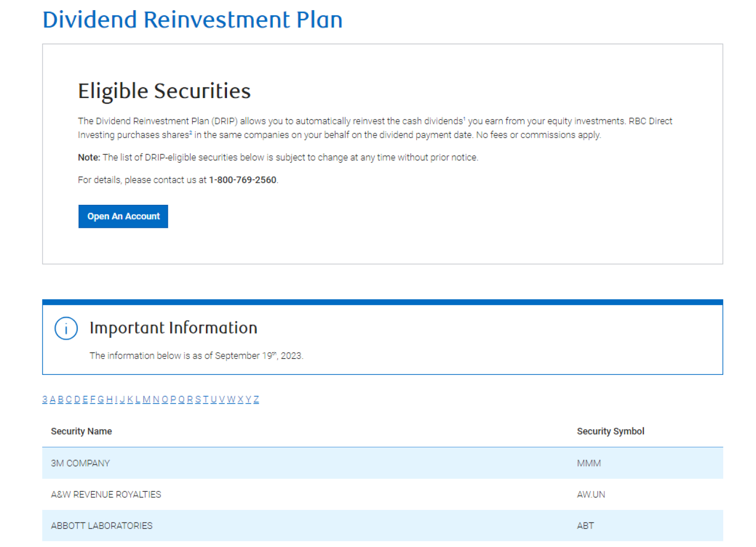Navigate to letter H securities
The image size is (756, 547).
(109, 399)
